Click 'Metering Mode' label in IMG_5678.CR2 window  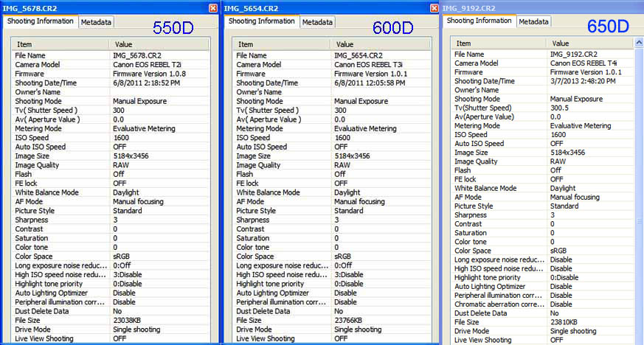tap(38, 128)
